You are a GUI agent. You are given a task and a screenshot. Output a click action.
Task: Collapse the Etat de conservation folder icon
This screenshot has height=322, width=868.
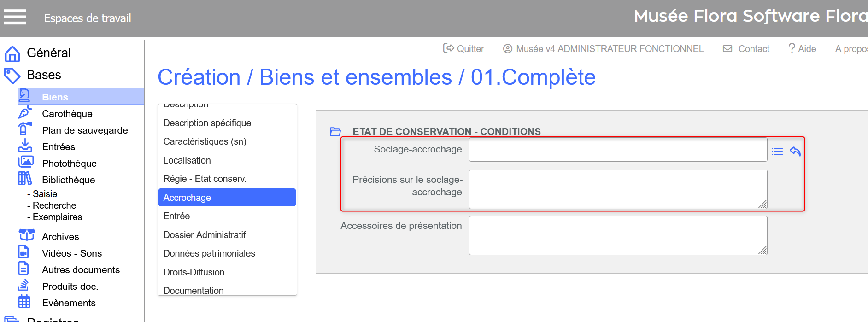click(x=335, y=132)
